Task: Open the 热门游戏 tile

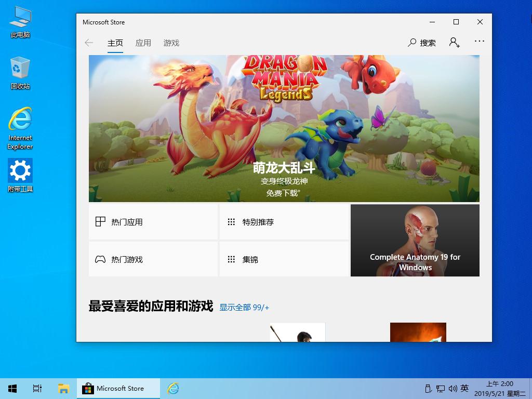Action: pyautogui.click(x=153, y=259)
